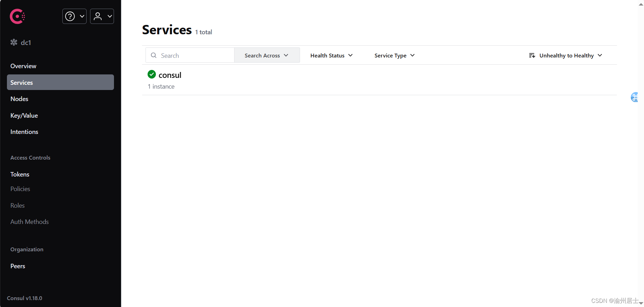Expand the help dropdown chevron
The height and width of the screenshot is (307, 644).
[82, 16]
